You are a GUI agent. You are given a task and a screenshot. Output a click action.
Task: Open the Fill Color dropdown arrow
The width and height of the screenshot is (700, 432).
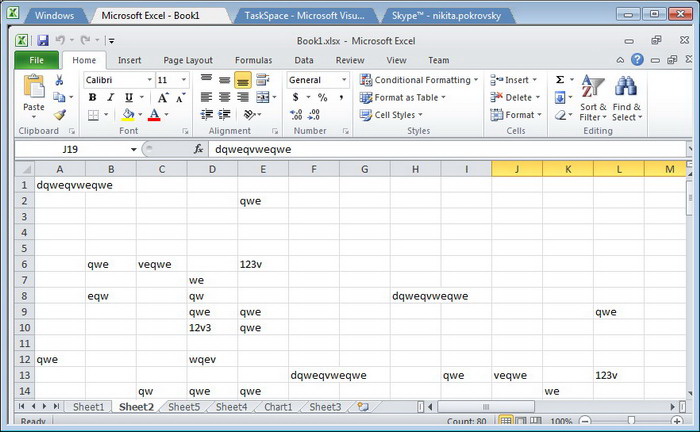pos(140,115)
